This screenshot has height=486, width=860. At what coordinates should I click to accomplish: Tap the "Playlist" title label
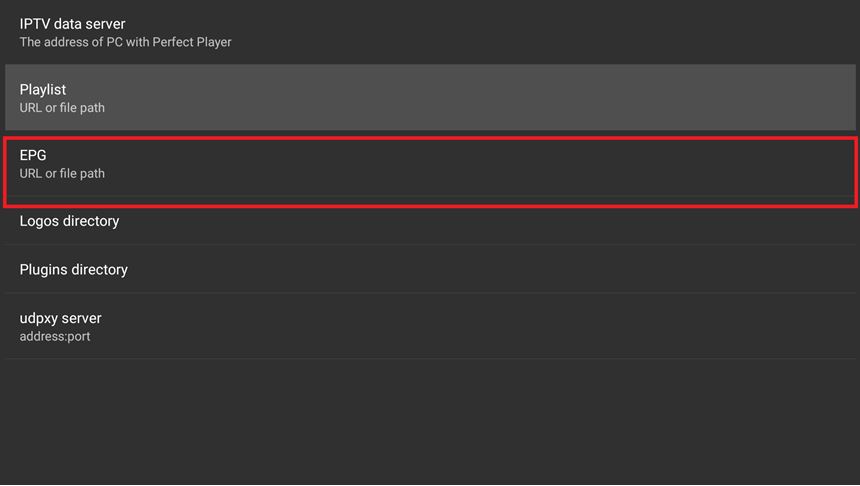tap(43, 89)
